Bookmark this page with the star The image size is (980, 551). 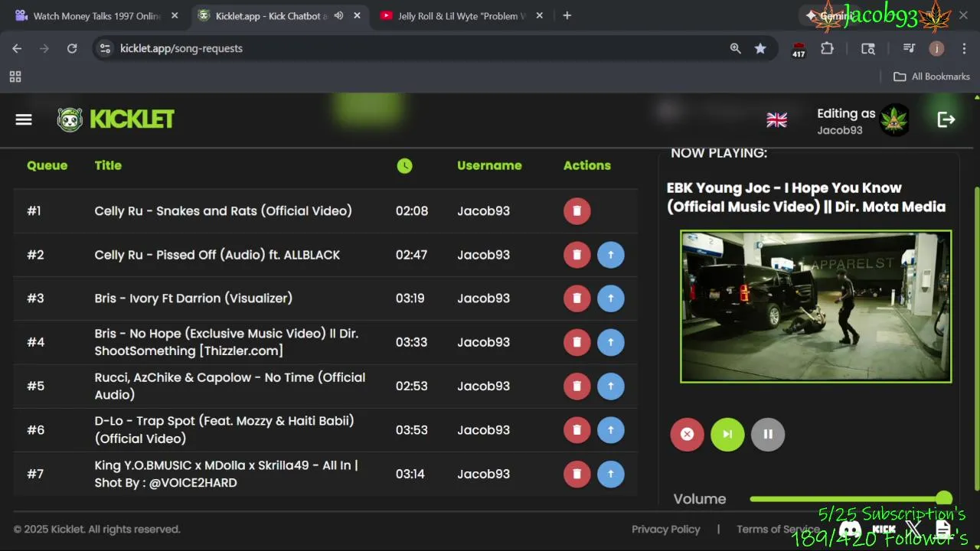click(x=760, y=48)
